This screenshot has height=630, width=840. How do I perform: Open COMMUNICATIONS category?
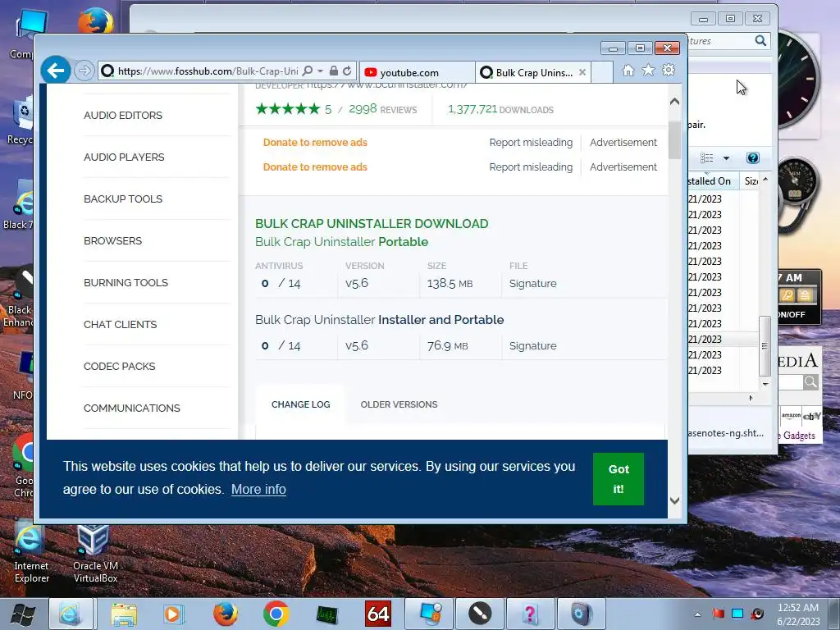coord(132,408)
